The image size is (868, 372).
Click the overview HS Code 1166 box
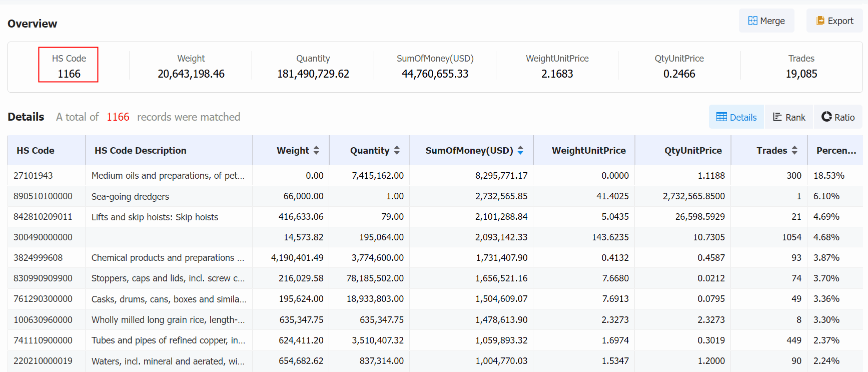(69, 65)
